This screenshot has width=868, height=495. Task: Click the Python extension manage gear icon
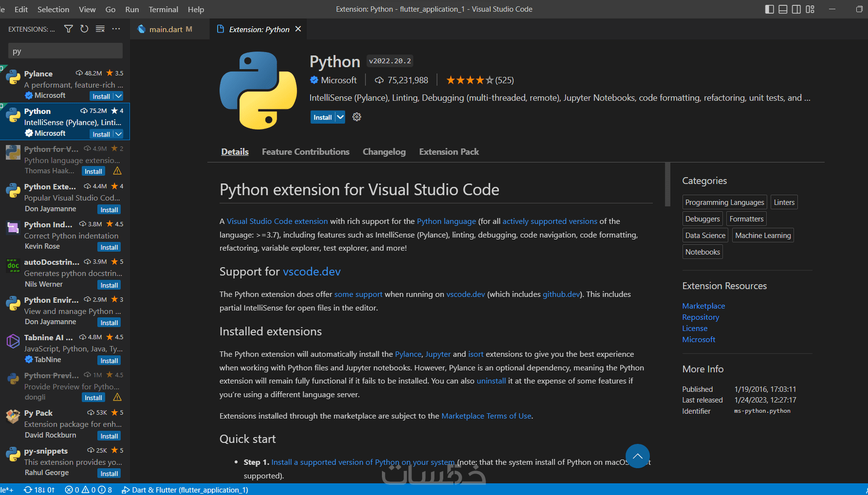tap(357, 117)
